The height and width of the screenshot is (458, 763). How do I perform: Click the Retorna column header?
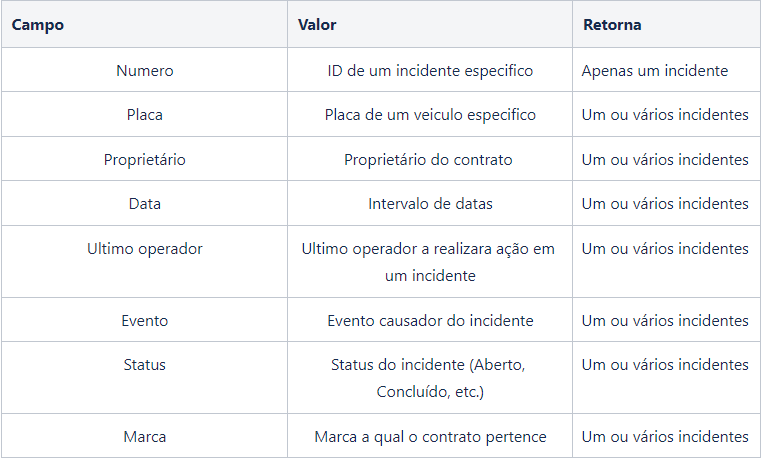(x=666, y=24)
